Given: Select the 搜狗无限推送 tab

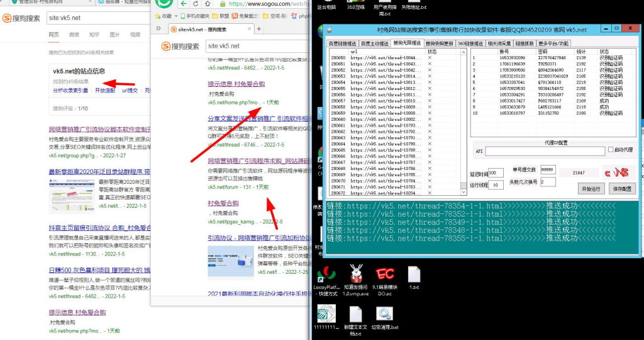Looking at the screenshot, I should [407, 43].
